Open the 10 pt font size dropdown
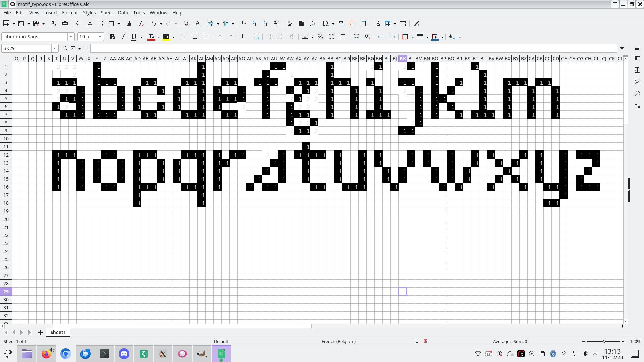This screenshot has width=644, height=362. 100,37
